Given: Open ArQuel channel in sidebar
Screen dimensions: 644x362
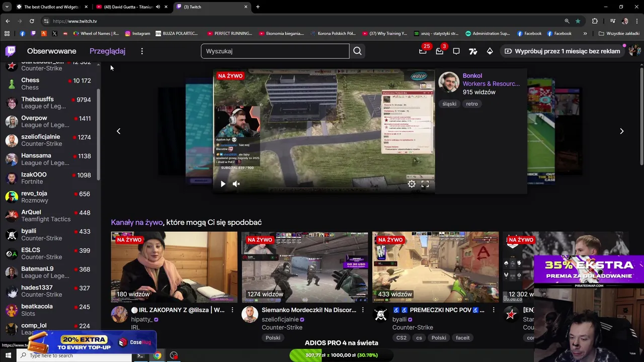Looking at the screenshot, I should pos(50,216).
